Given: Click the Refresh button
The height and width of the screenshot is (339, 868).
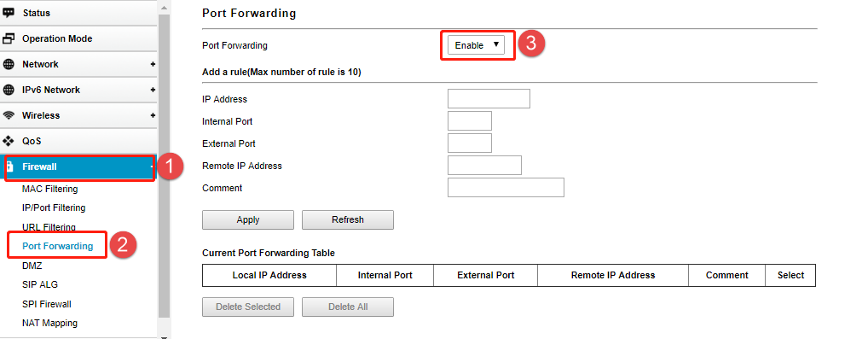Looking at the screenshot, I should [x=348, y=219].
